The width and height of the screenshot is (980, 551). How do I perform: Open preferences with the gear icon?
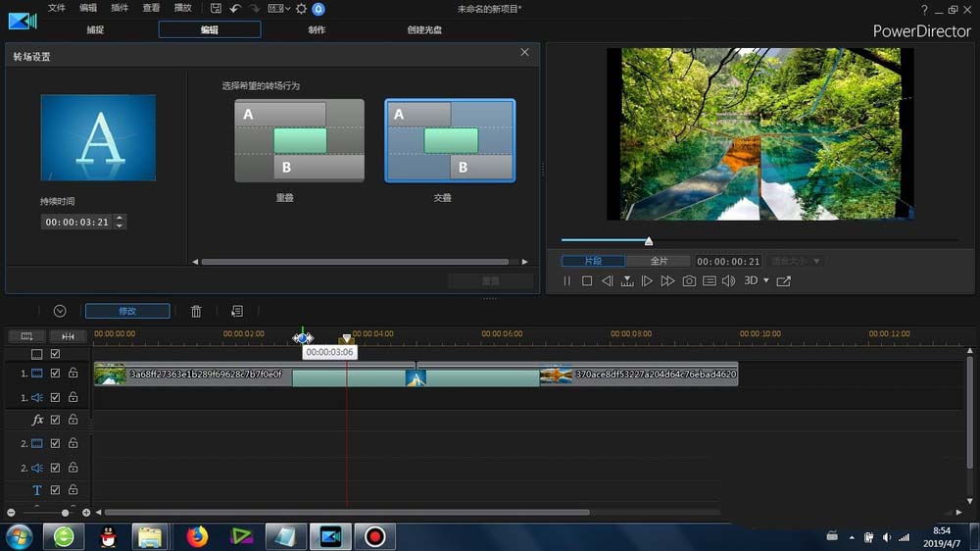(x=301, y=9)
